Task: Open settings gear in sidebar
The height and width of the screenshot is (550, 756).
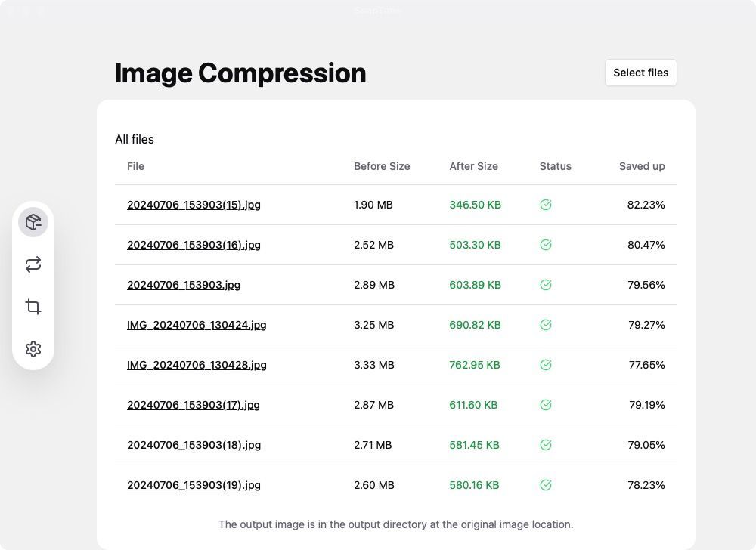Action: coord(33,349)
